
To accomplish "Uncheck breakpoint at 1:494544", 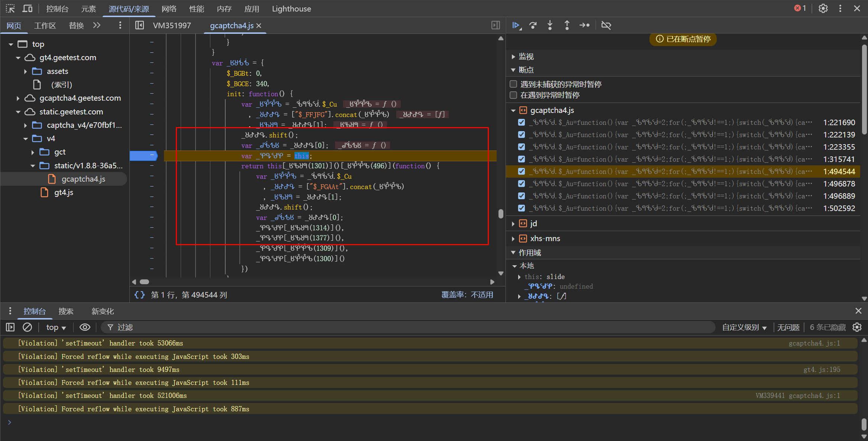I will [521, 171].
